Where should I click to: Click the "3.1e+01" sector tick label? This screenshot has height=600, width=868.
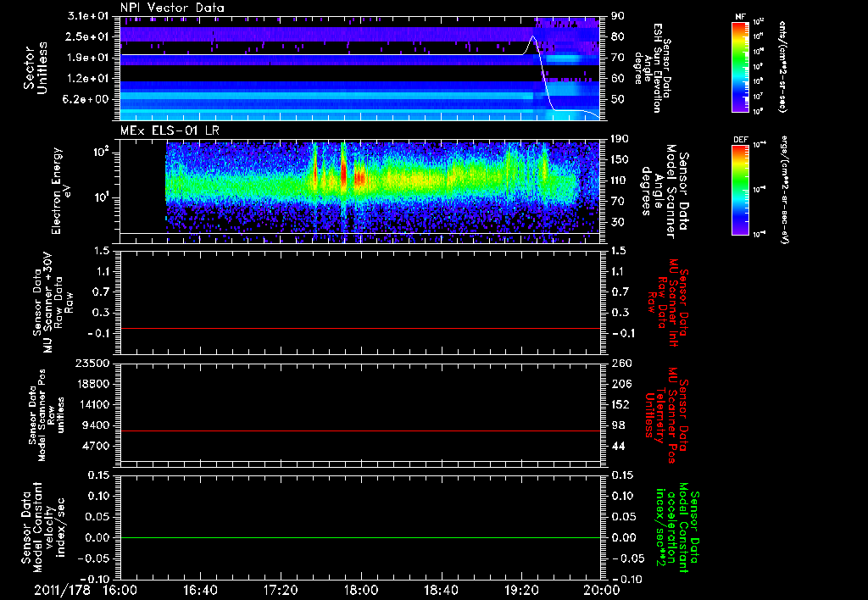pos(88,16)
